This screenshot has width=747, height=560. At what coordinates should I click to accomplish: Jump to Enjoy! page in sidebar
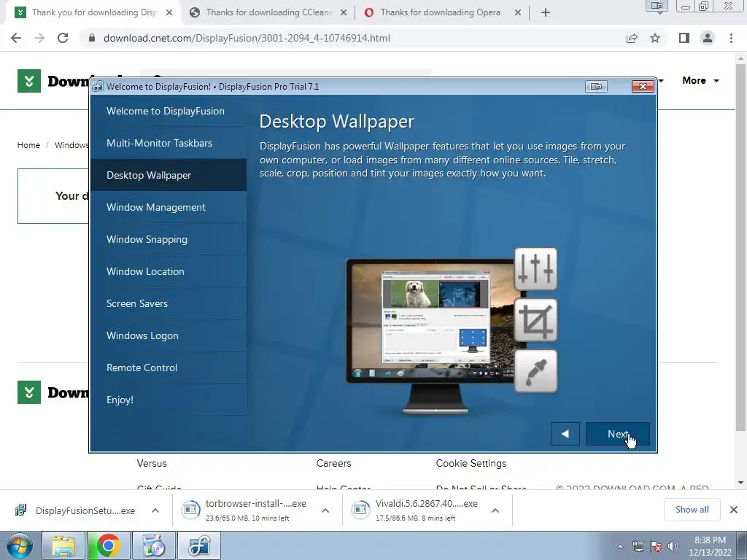pyautogui.click(x=169, y=400)
